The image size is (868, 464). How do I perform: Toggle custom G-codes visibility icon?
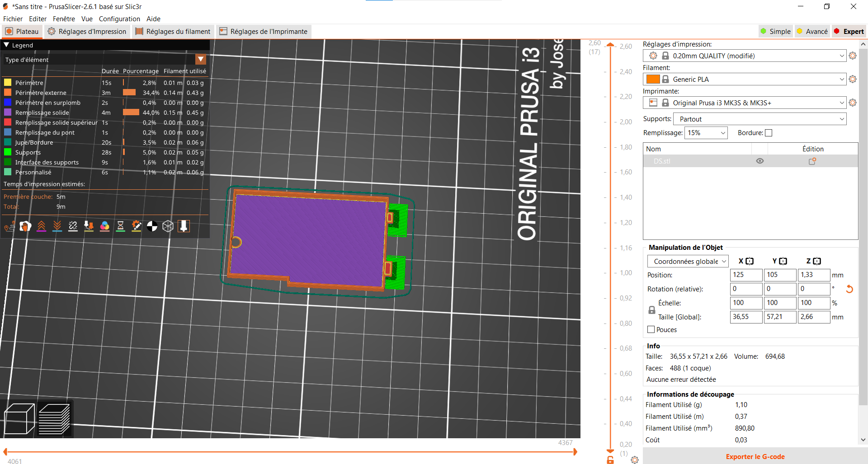pos(136,226)
